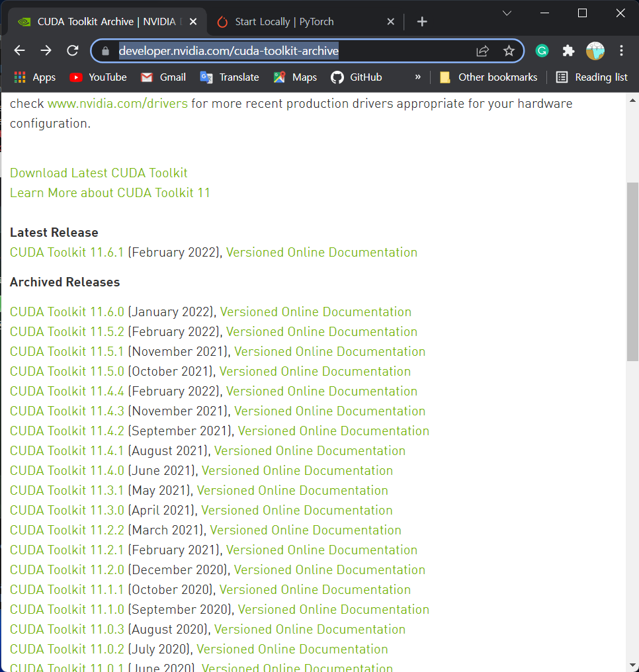The height and width of the screenshot is (672, 639).
Task: Open the GitHub bookmark
Action: click(x=356, y=77)
